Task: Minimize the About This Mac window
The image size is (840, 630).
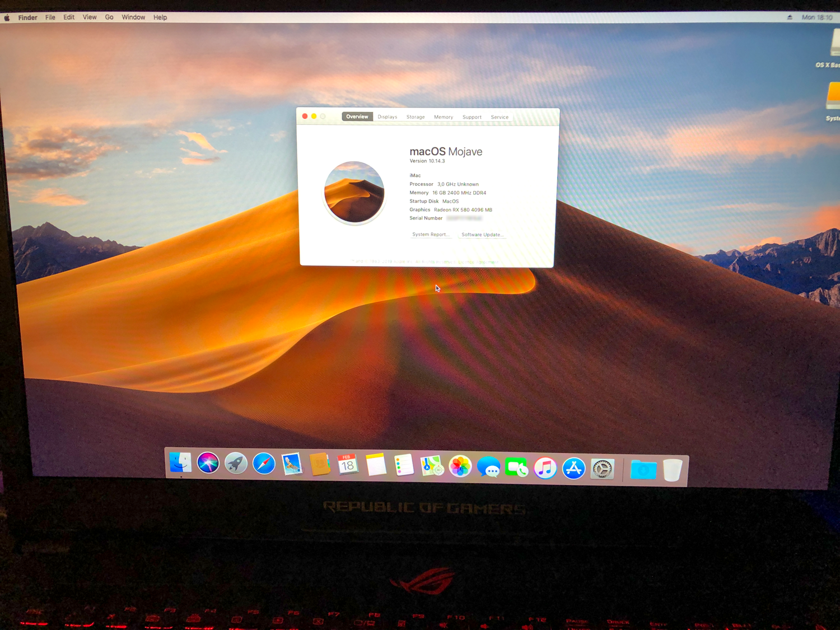Action: [x=314, y=116]
